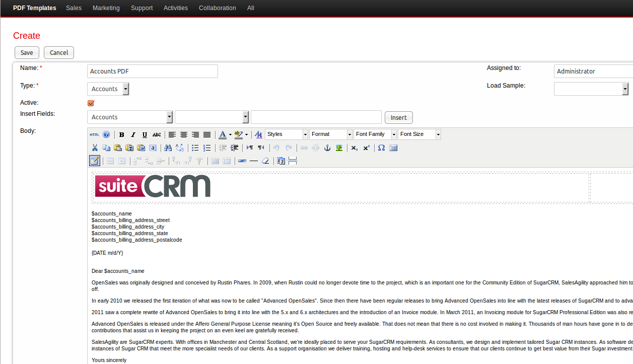
Task: Click the bulleted list icon
Action: pos(195,148)
